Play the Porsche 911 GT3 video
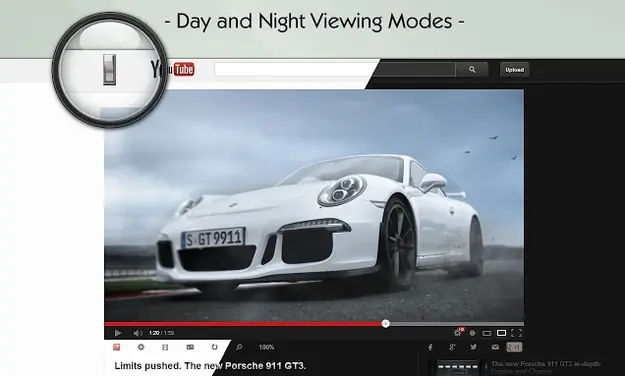The width and height of the screenshot is (625, 376). tap(118, 333)
